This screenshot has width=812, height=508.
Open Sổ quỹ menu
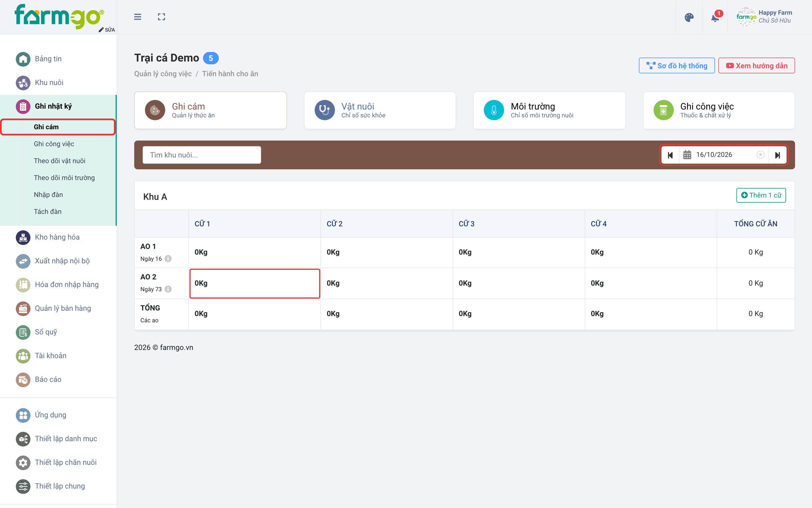[58, 332]
